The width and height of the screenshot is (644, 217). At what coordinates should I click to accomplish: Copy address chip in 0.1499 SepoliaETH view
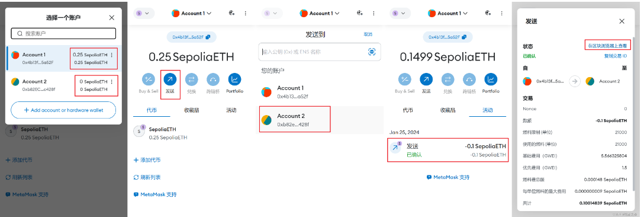[447, 37]
